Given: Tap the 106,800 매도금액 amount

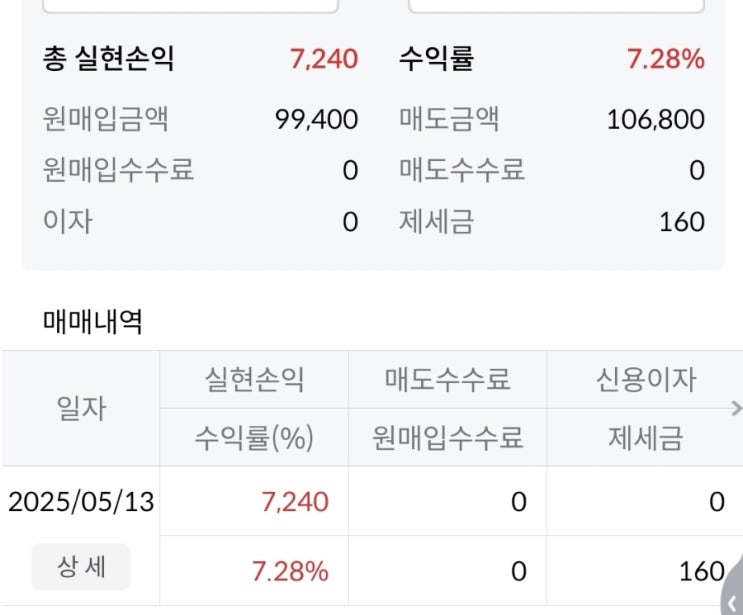Looking at the screenshot, I should click(655, 120).
